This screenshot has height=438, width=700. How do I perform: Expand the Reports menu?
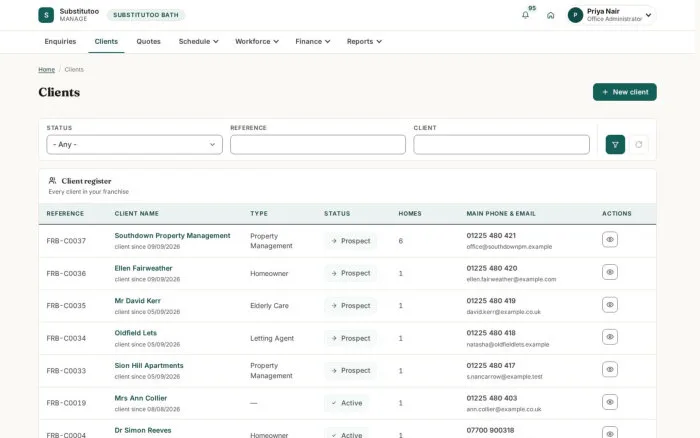pyautogui.click(x=364, y=42)
